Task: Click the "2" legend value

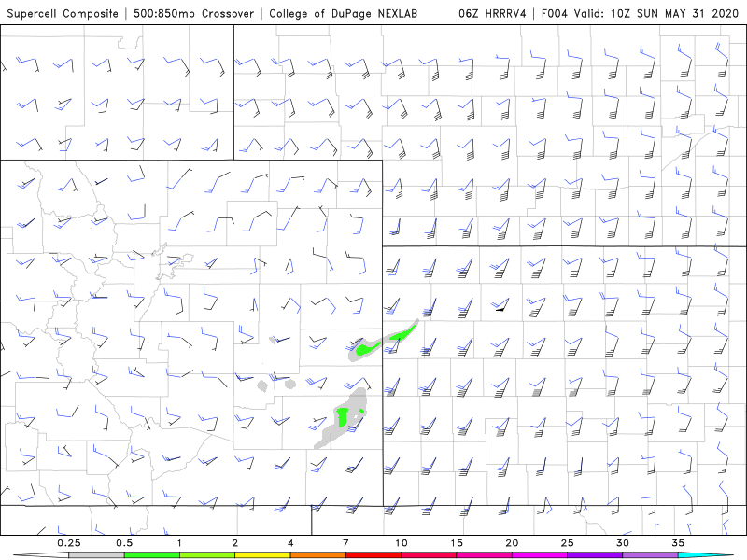Action: pyautogui.click(x=235, y=543)
